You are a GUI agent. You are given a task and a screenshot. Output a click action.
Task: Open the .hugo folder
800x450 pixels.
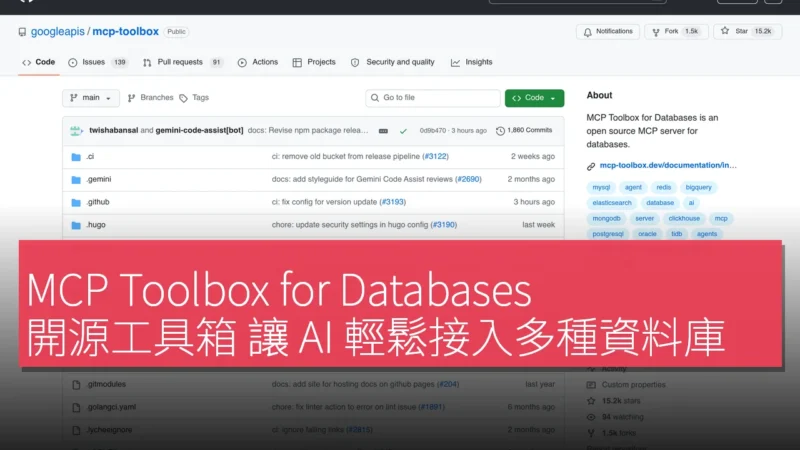(96, 225)
